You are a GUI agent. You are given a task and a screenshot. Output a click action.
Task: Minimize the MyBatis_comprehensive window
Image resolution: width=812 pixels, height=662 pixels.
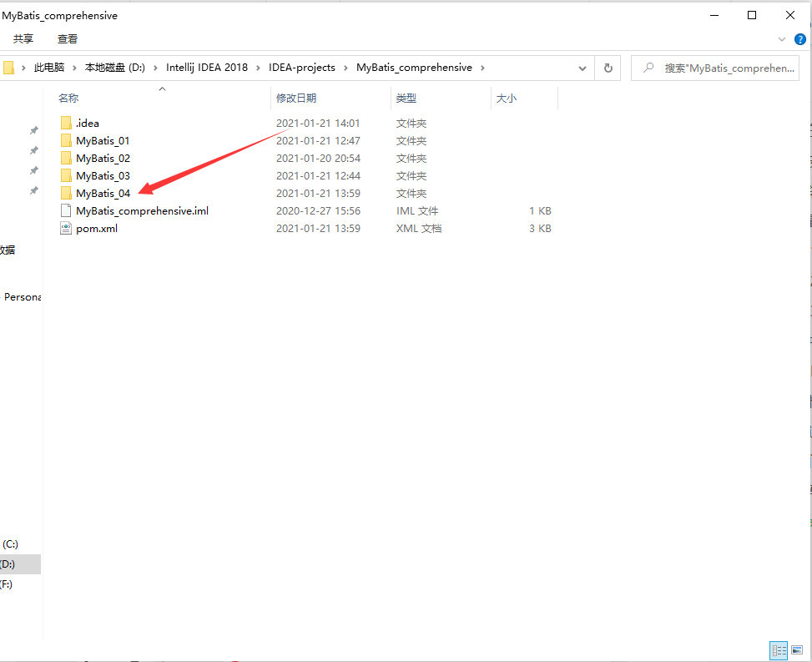[714, 16]
